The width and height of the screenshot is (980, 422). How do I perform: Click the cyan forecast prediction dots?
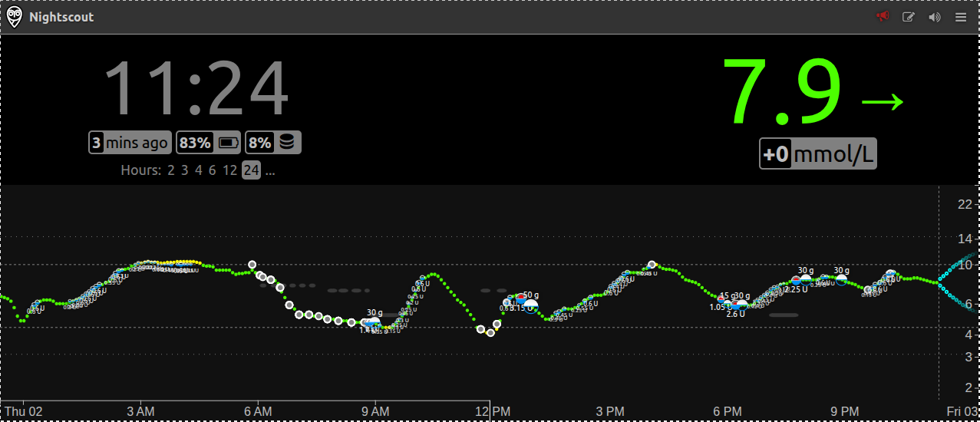959,282
